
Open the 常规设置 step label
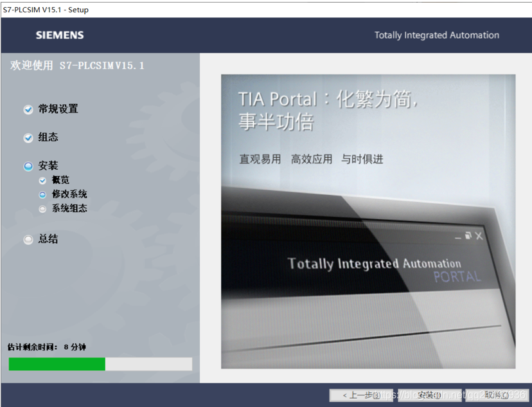click(x=58, y=109)
